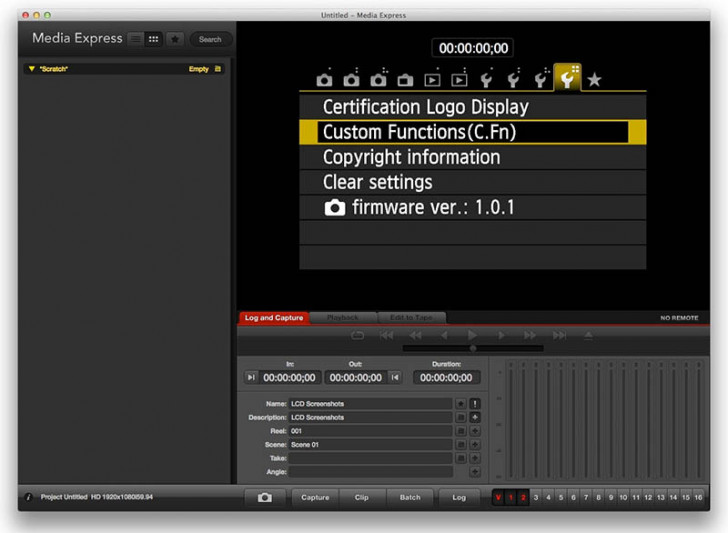Enable audio channel 10
Screen dimensions: 728x533
tap(624, 497)
